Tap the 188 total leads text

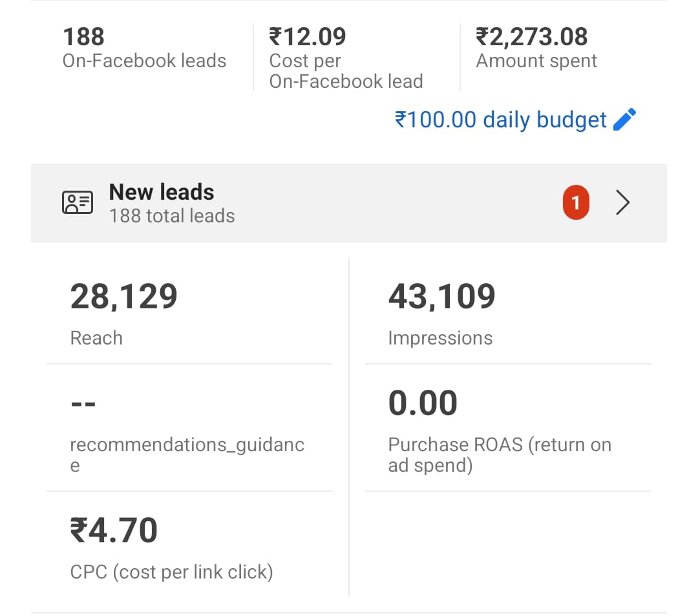(x=172, y=216)
